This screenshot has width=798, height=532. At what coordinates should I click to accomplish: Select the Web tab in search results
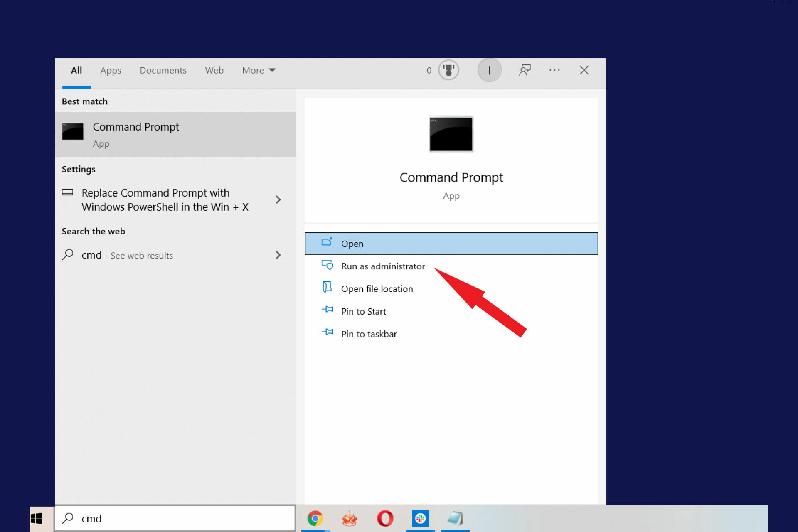point(214,70)
